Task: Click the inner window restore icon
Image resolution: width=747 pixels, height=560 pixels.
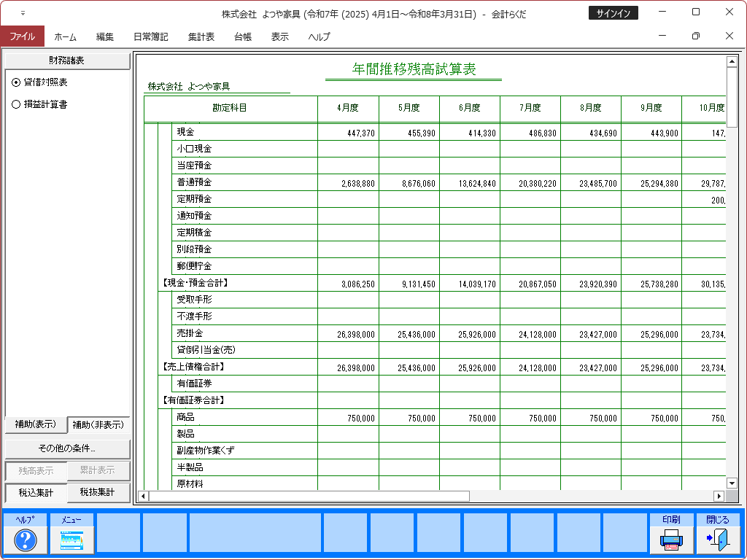Action: (695, 36)
